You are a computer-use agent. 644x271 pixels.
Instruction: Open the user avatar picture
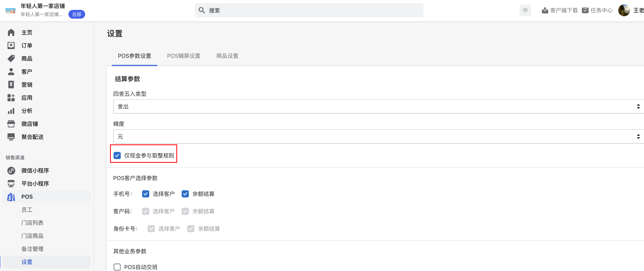point(624,10)
